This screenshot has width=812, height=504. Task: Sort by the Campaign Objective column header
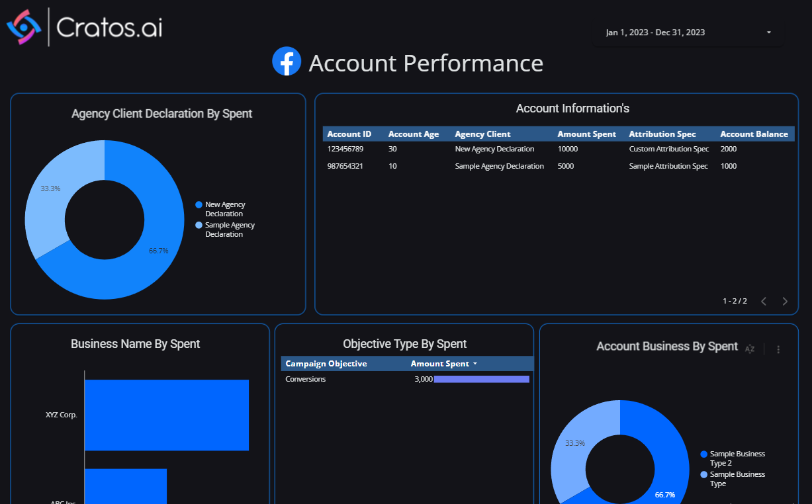click(x=326, y=364)
